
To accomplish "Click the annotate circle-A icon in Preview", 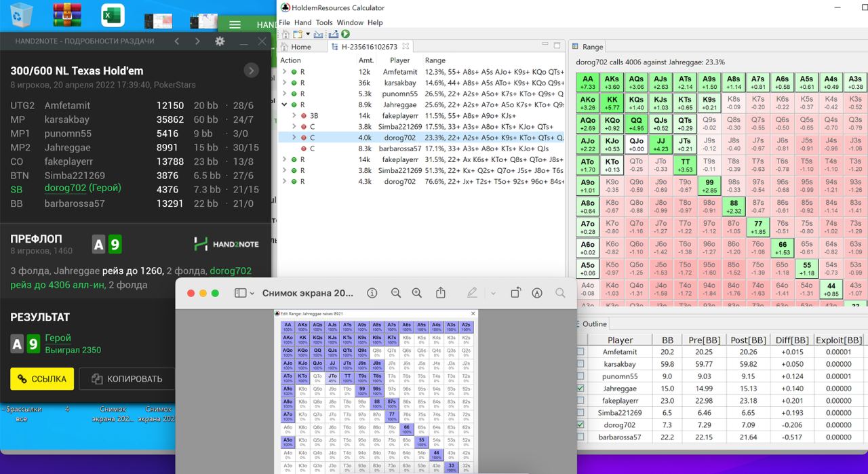I will pyautogui.click(x=537, y=293).
